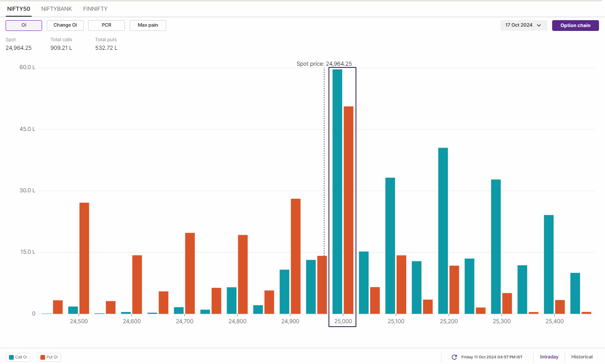Click the 24,500 put OI bar

[84, 258]
